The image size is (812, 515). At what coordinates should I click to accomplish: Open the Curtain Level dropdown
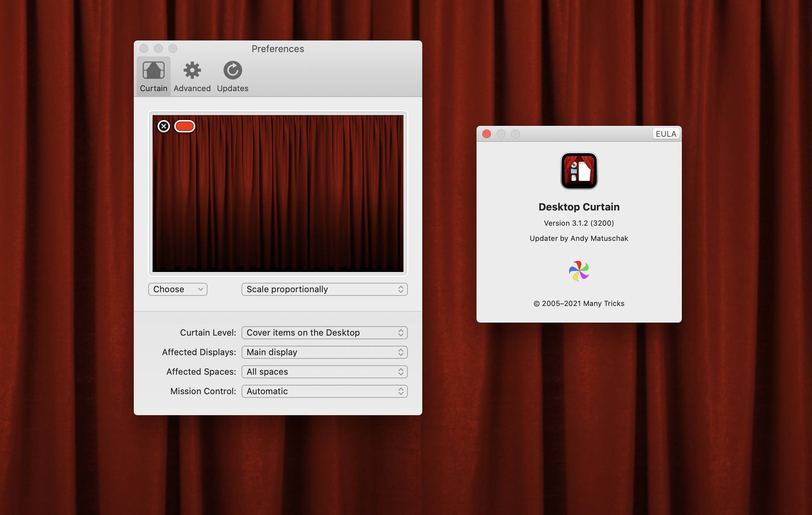pos(324,333)
